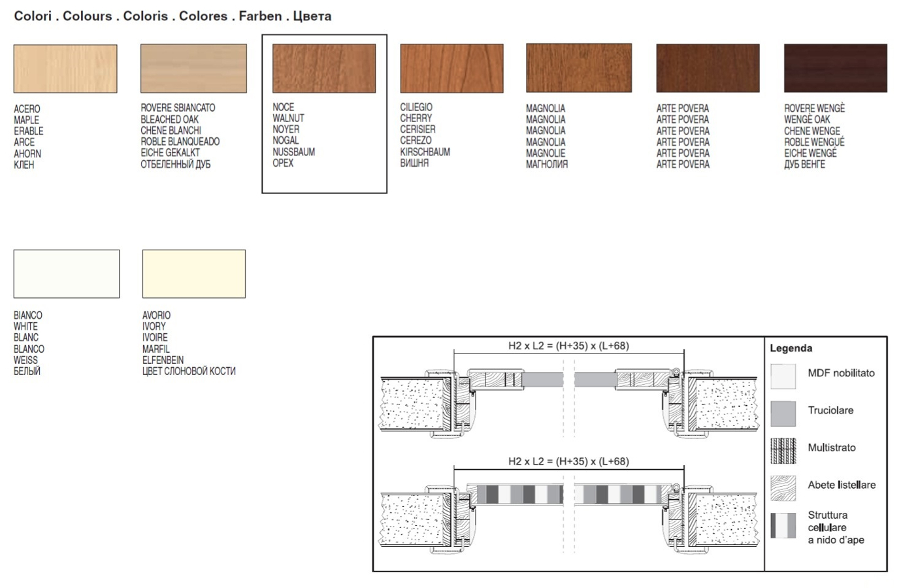This screenshot has width=901, height=588.
Task: Pick the Rovere Sbiancato bleached oak swatch
Action: (193, 69)
